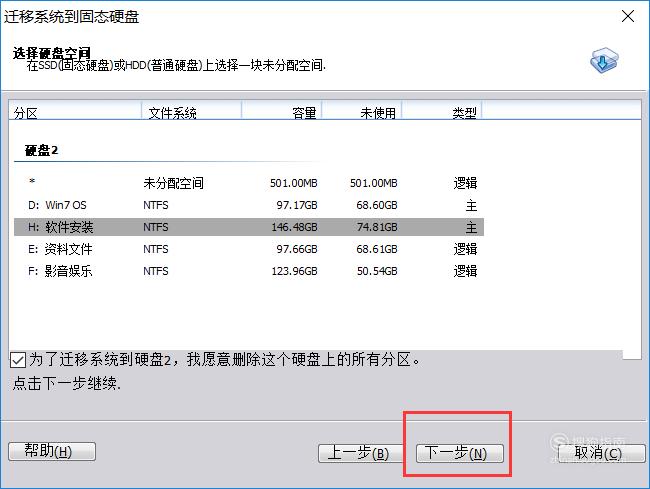Close the migrate-to-SSD dialog
The height and width of the screenshot is (489, 650).
(x=628, y=16)
